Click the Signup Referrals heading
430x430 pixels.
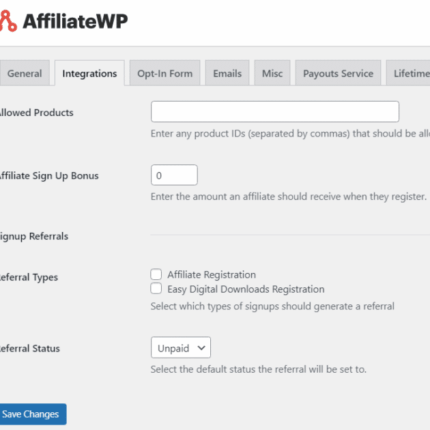point(34,236)
